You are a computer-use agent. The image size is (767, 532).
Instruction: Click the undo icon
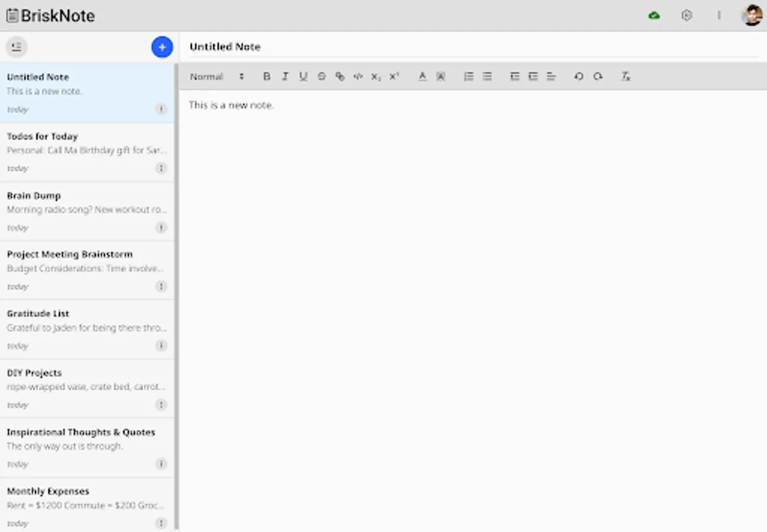pos(578,76)
